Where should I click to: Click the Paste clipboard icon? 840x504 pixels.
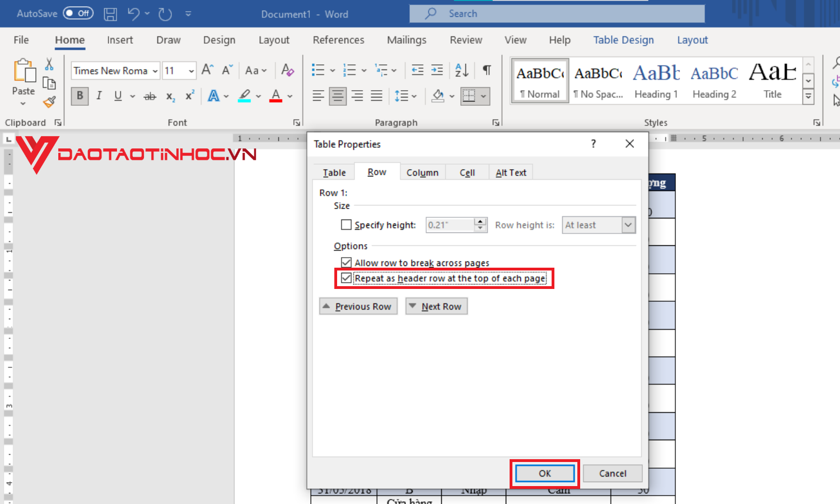tap(24, 71)
